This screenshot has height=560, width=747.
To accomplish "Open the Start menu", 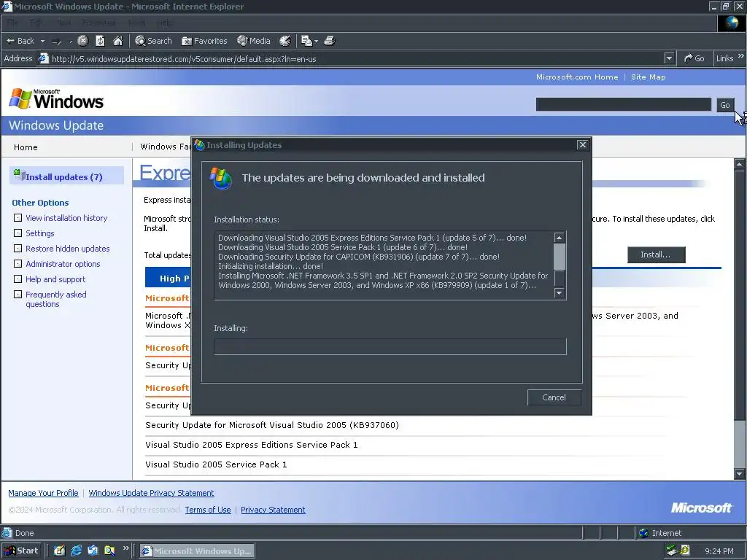I will 21,551.
